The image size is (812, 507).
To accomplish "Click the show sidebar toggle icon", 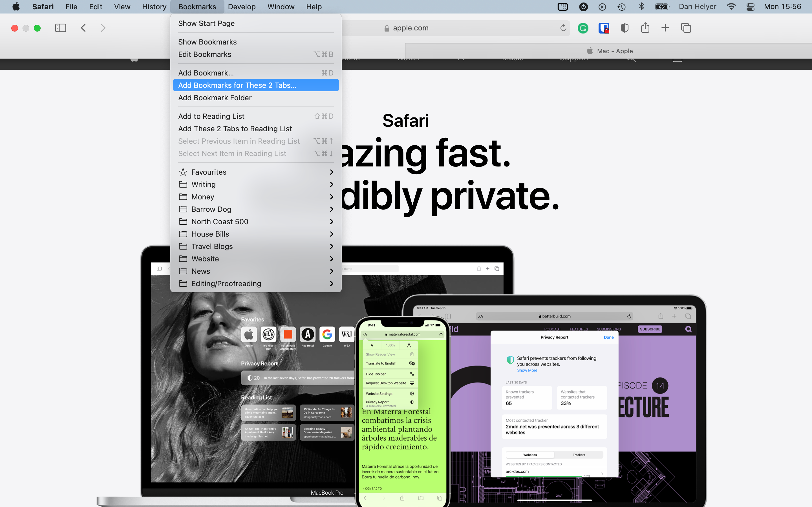I will tap(61, 27).
